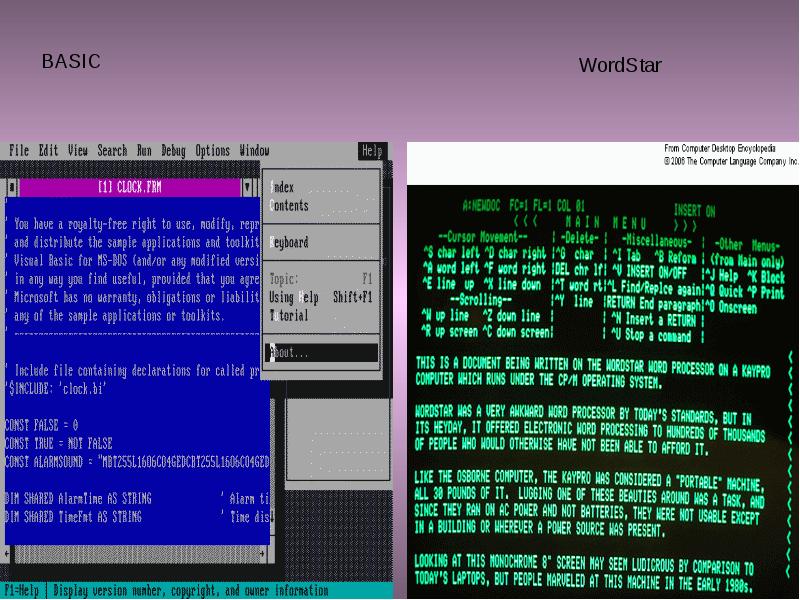The width and height of the screenshot is (800, 600).
Task: Open the View menu
Action: [x=78, y=151]
